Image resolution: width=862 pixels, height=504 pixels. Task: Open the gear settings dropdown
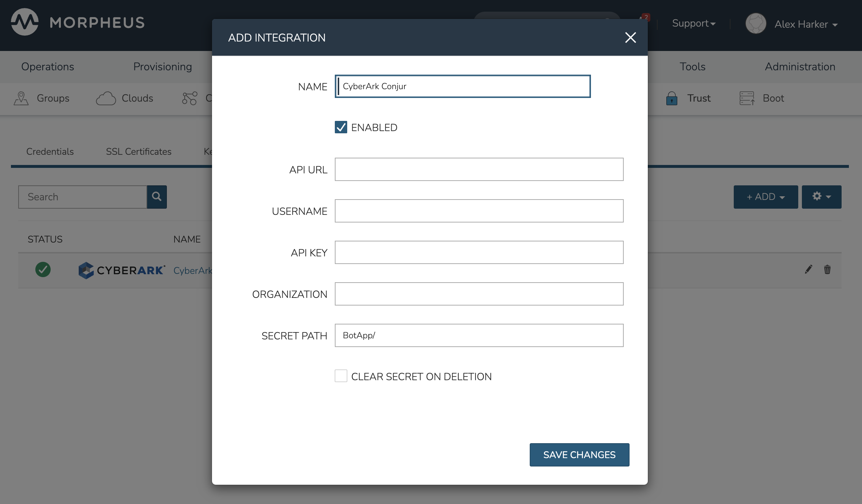[821, 197]
